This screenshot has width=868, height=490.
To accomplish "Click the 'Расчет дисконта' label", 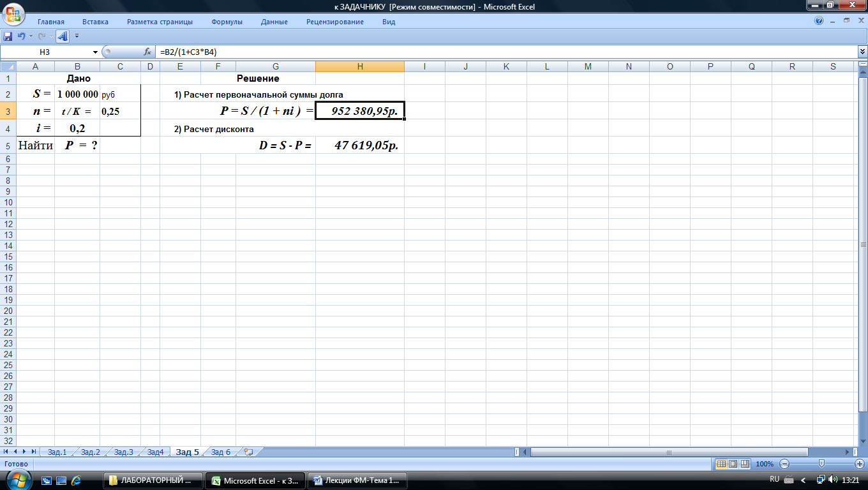I will [x=214, y=129].
